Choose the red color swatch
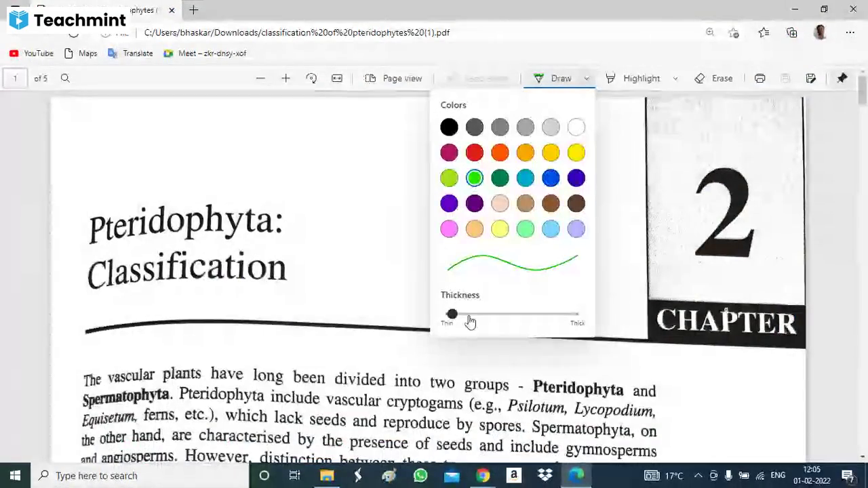Image resolution: width=868 pixels, height=488 pixels. point(475,153)
